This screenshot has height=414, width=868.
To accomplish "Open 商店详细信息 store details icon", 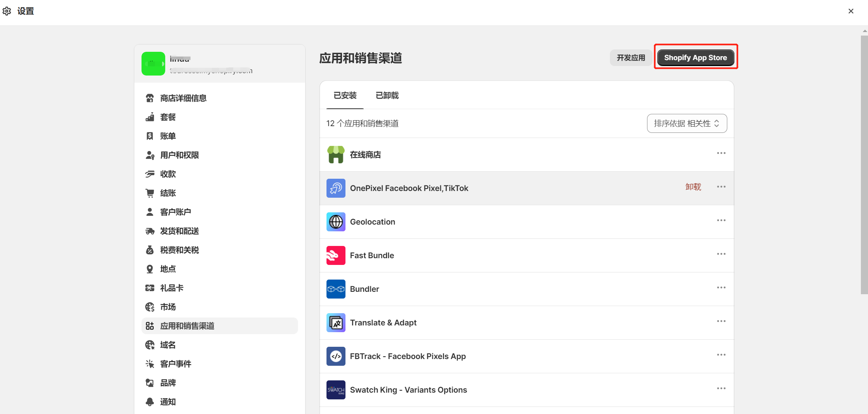I will [x=150, y=98].
